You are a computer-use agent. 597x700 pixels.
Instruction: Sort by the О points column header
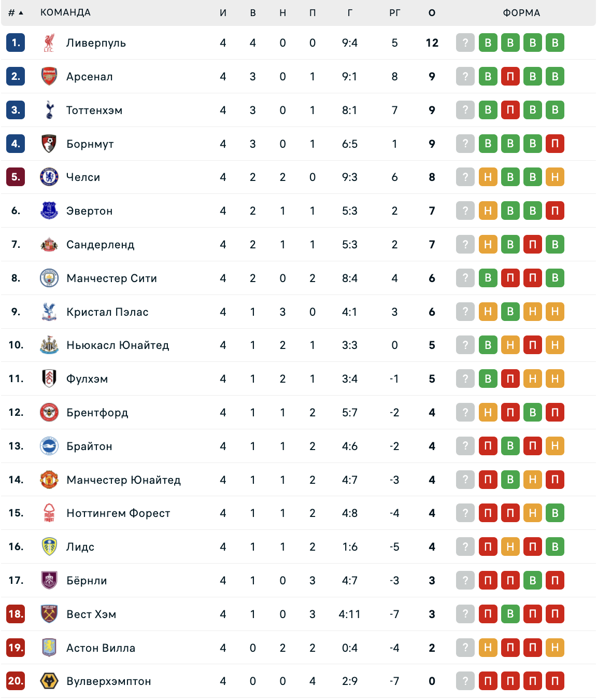pos(432,12)
